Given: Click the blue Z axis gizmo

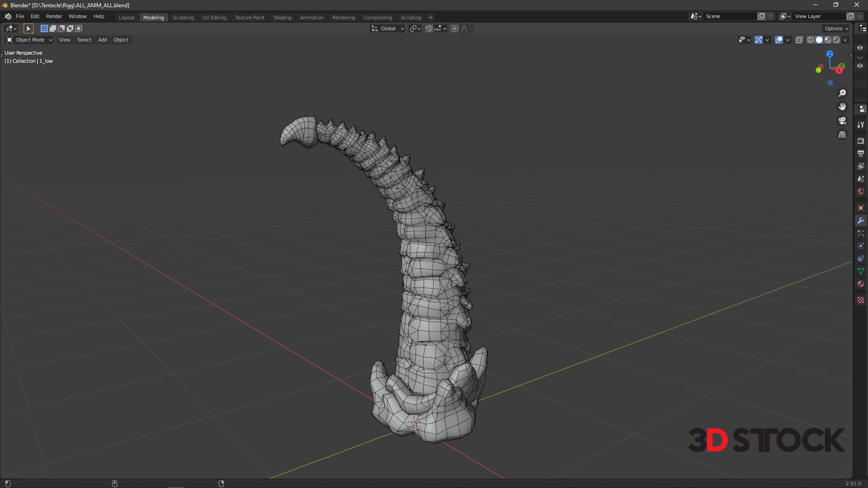Looking at the screenshot, I should (830, 54).
